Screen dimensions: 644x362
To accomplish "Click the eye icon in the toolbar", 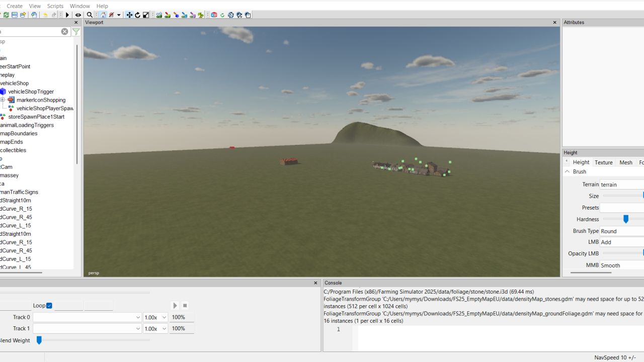I will (x=78, y=15).
